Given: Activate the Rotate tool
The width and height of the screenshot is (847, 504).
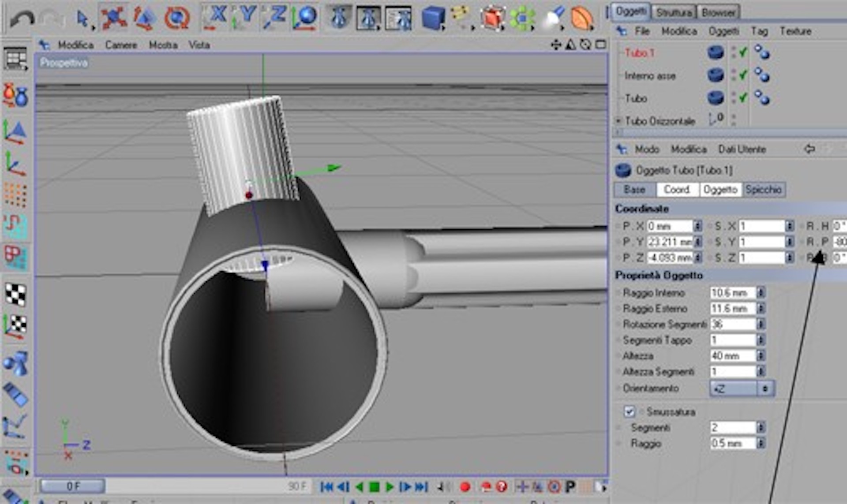Looking at the screenshot, I should (177, 19).
